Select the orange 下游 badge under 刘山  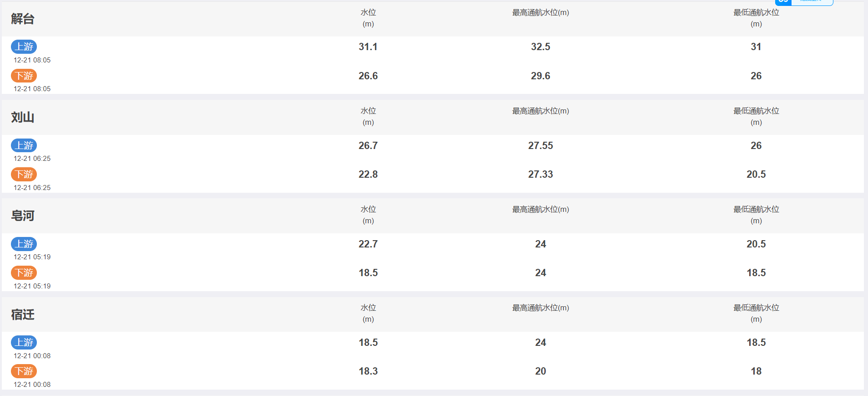click(x=24, y=174)
